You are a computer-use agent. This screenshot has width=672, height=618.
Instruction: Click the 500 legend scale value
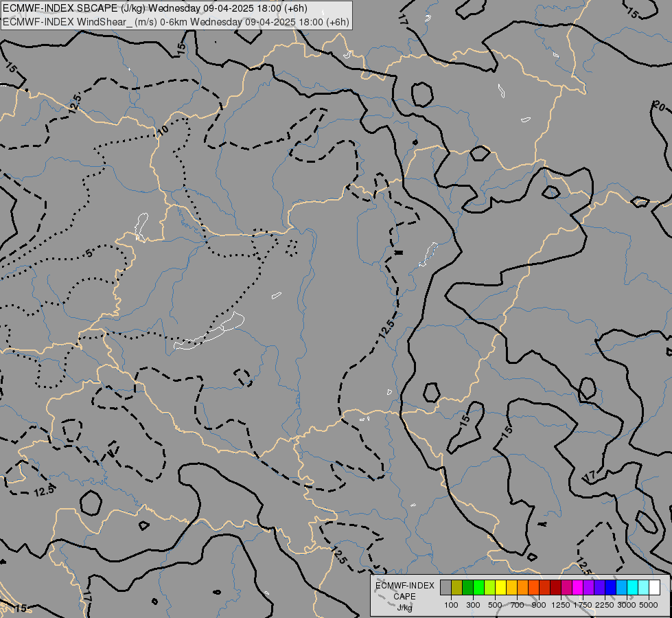[495, 605]
